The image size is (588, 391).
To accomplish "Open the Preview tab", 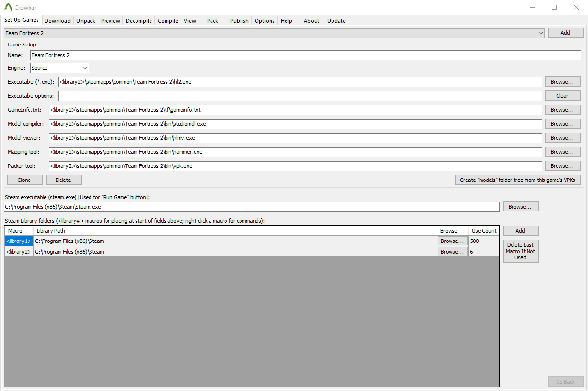I will coord(111,21).
